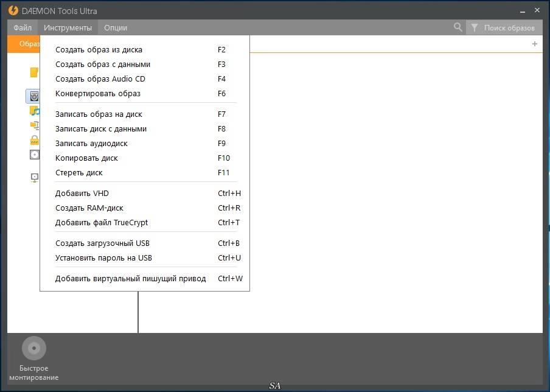The image size is (550, 392).
Task: Click the orange Образы tab
Action: pyautogui.click(x=24, y=44)
